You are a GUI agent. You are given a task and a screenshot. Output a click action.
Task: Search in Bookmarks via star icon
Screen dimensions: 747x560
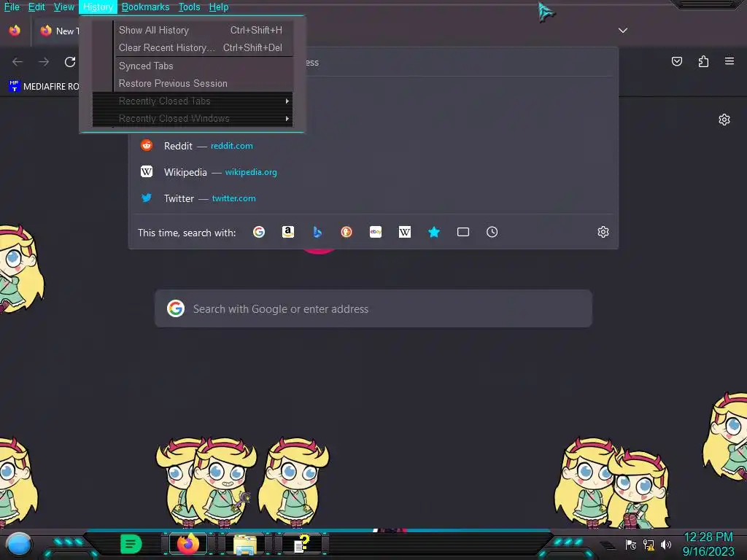[x=433, y=232]
